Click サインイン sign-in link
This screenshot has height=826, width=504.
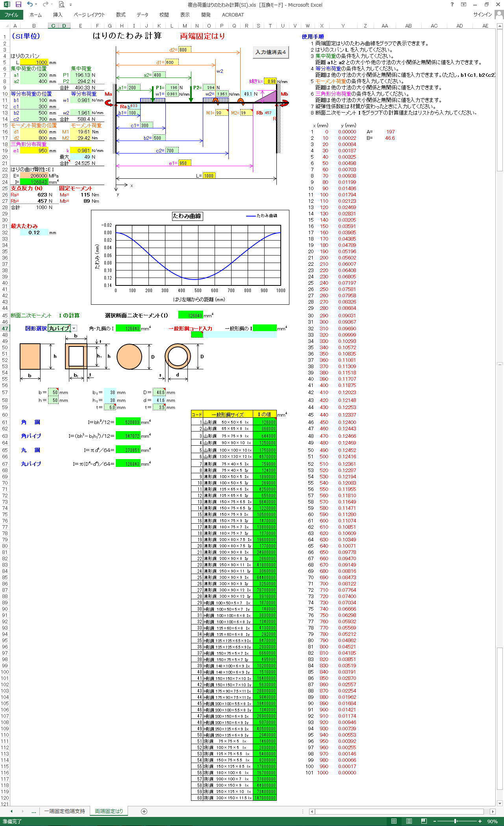[482, 15]
